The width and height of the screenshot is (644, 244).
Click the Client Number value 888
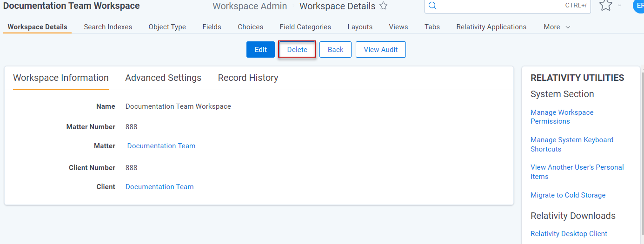(132, 168)
